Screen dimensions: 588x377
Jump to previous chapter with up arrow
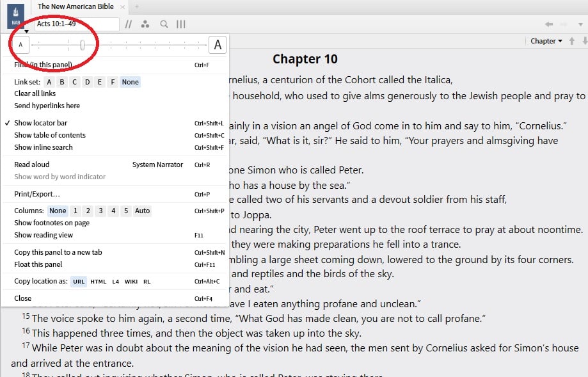572,41
